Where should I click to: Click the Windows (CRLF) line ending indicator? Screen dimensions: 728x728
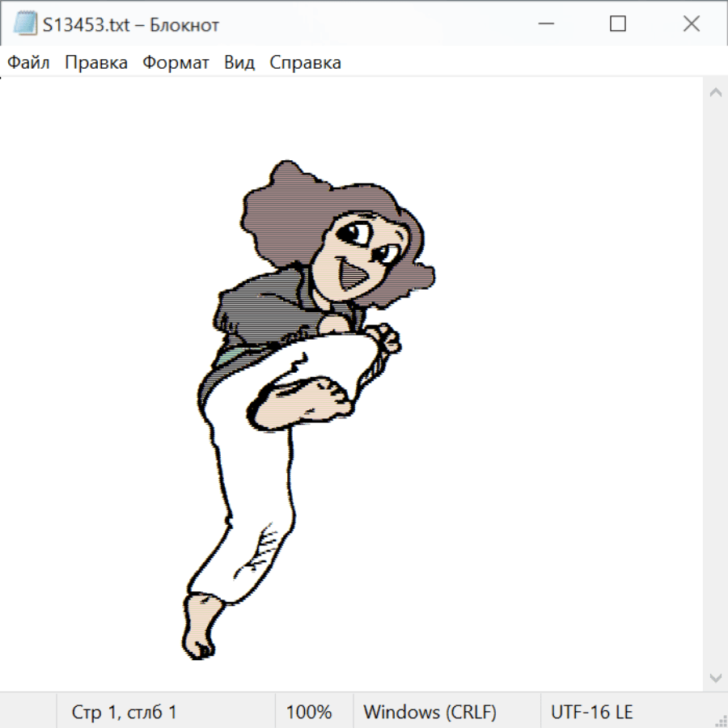[x=430, y=712]
